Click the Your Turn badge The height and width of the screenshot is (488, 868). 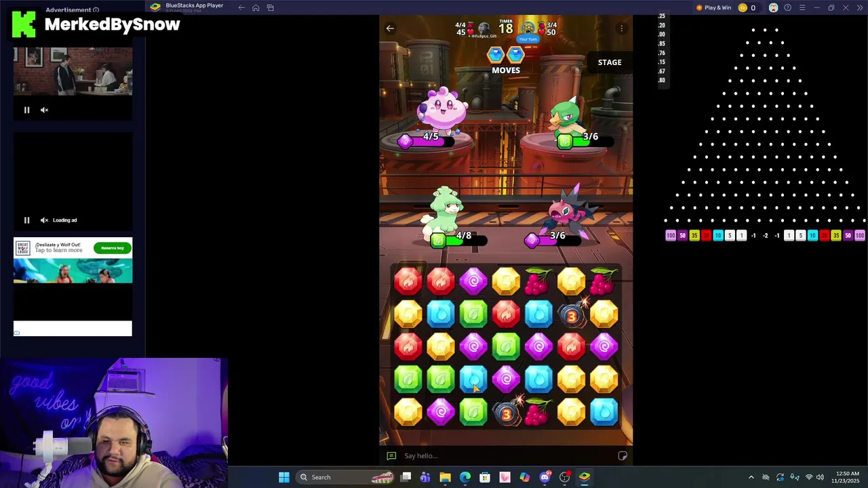click(528, 39)
